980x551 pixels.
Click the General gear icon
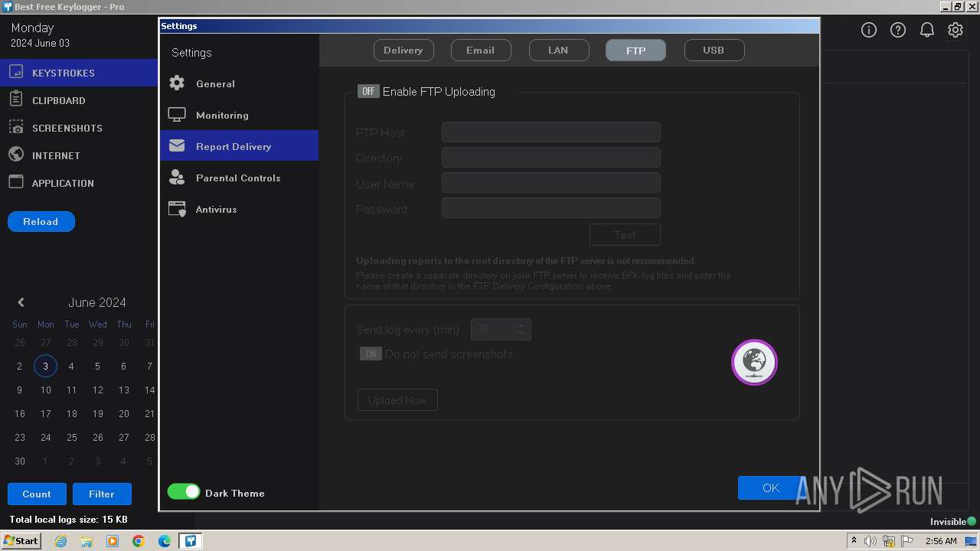coord(177,83)
